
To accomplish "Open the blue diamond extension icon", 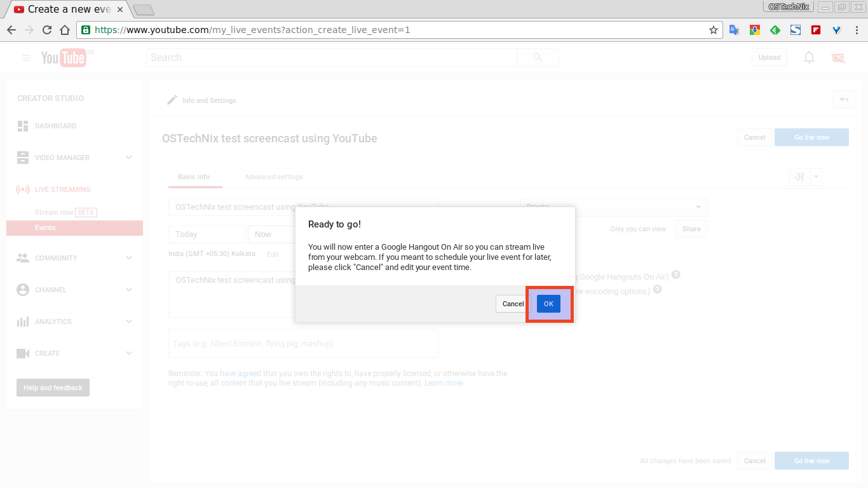I will 836,30.
